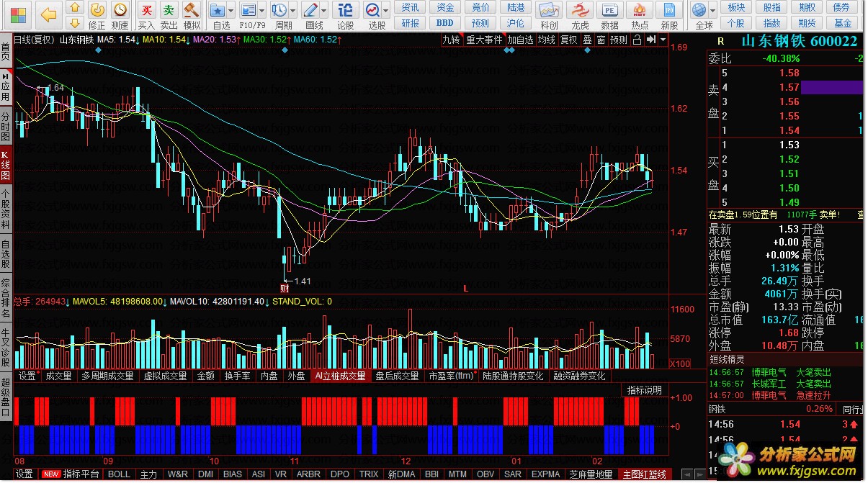Click the down arrow page icon
868x483 pixels.
tap(74, 23)
